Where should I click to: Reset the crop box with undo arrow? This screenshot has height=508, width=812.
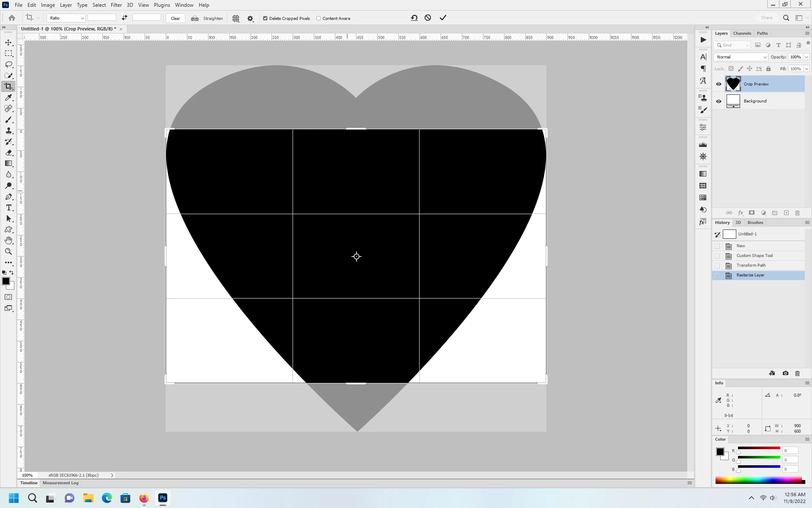pos(414,18)
